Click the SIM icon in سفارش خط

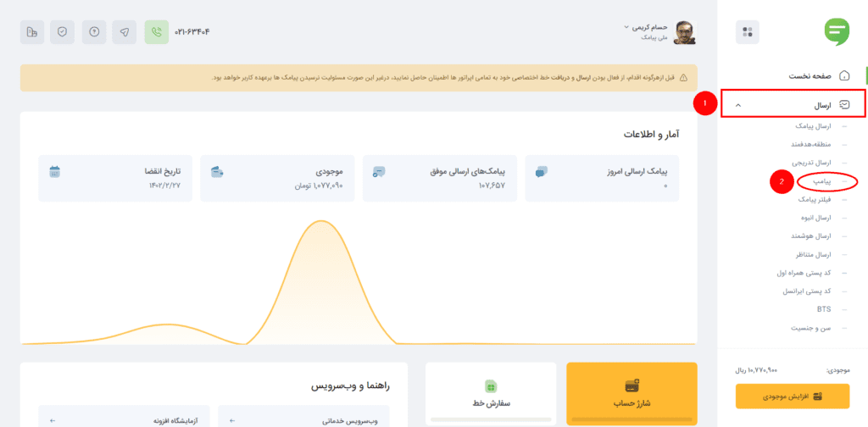tap(491, 386)
